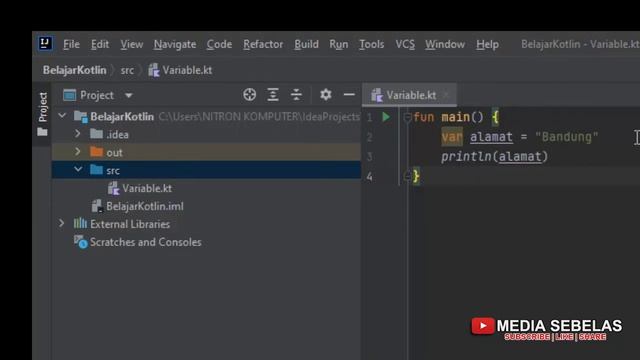Click the var keyword on line 2
This screenshot has width=640, height=360.
click(x=452, y=137)
